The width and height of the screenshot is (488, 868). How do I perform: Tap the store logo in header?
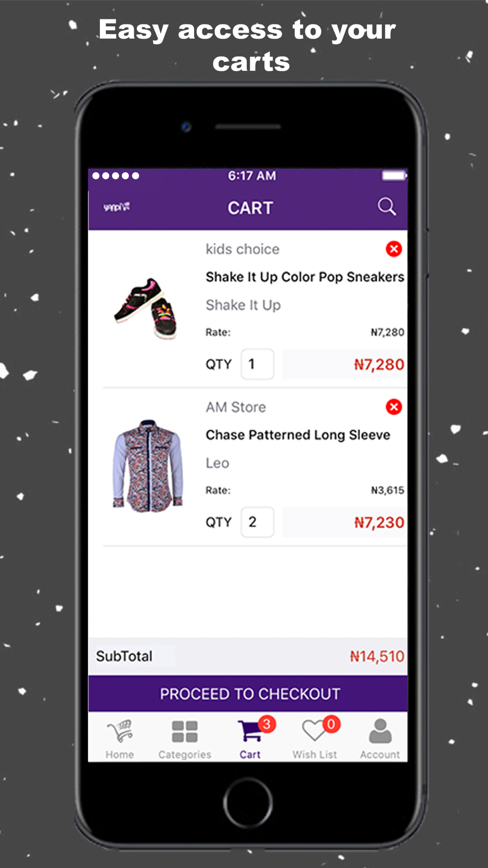click(117, 207)
